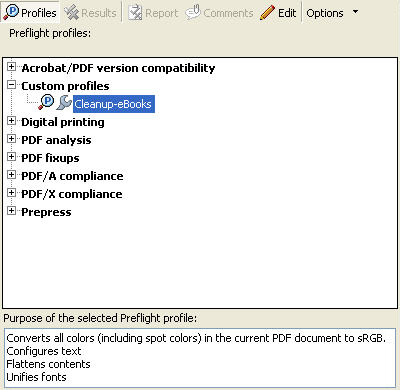Collapse the Custom profiles group
Viewport: 400px width, 390px height.
pyautogui.click(x=11, y=85)
